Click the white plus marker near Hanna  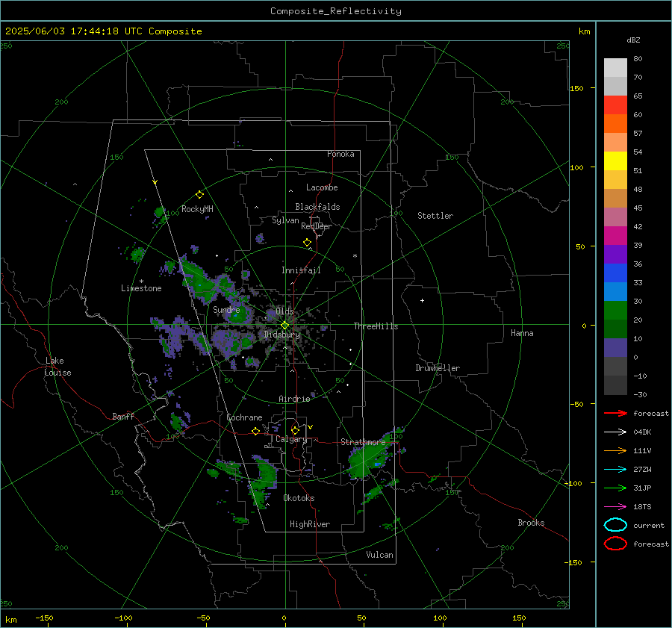pyautogui.click(x=422, y=300)
